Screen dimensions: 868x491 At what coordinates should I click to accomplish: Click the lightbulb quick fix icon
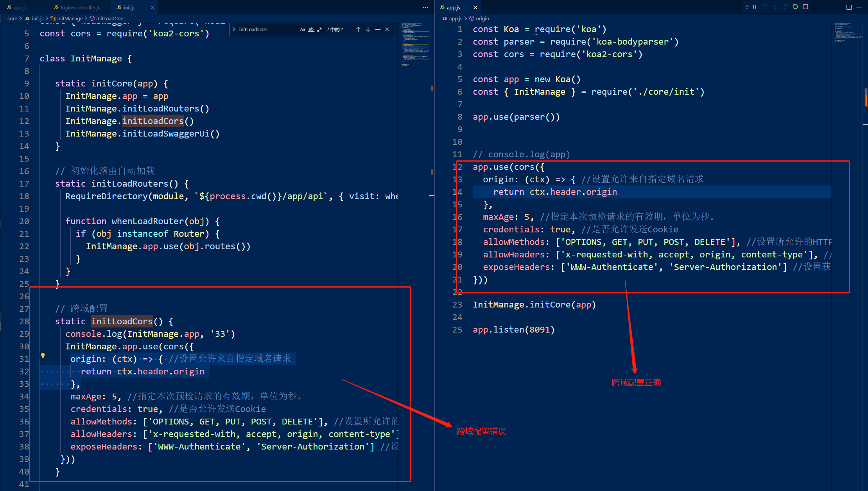(x=43, y=355)
